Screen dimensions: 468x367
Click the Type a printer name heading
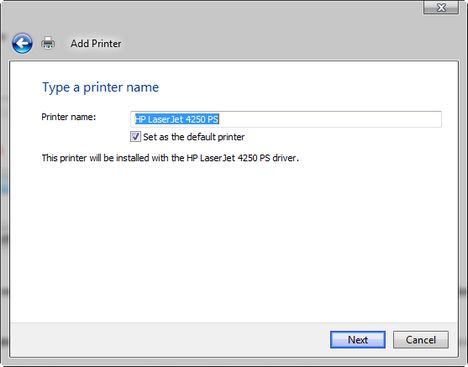[x=100, y=88]
